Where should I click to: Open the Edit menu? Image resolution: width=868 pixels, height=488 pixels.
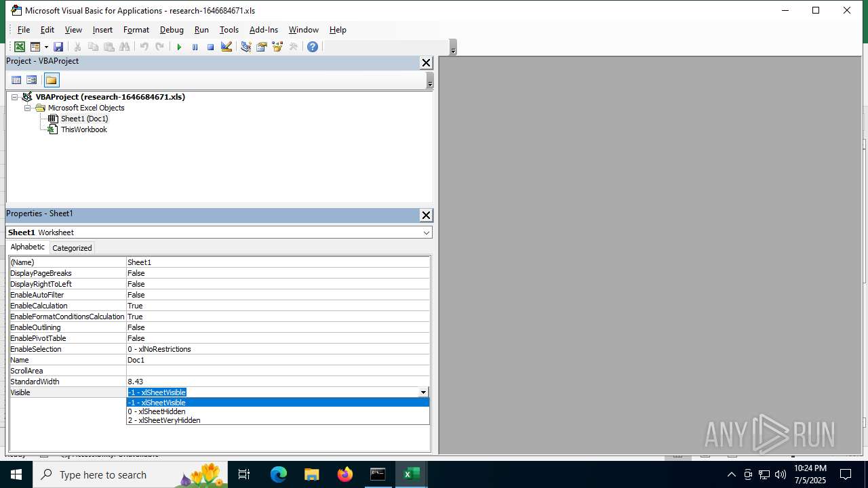pyautogui.click(x=47, y=30)
